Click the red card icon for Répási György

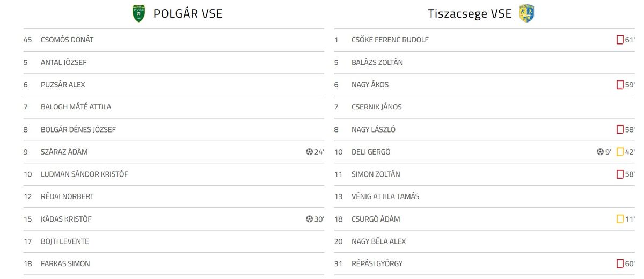pos(620,263)
